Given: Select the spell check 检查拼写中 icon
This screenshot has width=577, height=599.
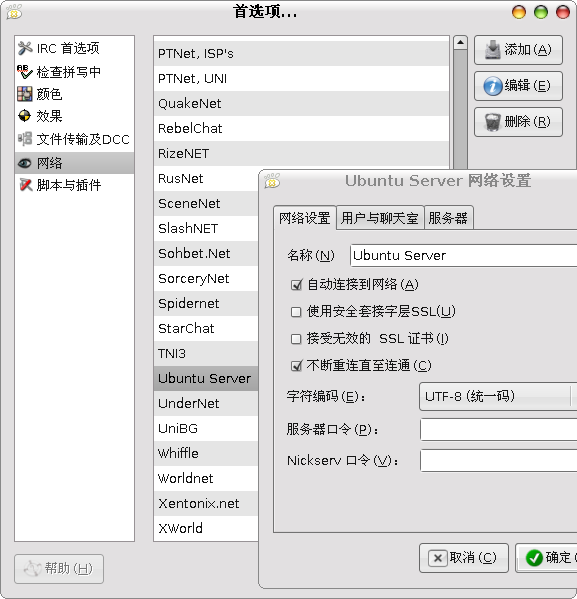Looking at the screenshot, I should [x=25, y=72].
